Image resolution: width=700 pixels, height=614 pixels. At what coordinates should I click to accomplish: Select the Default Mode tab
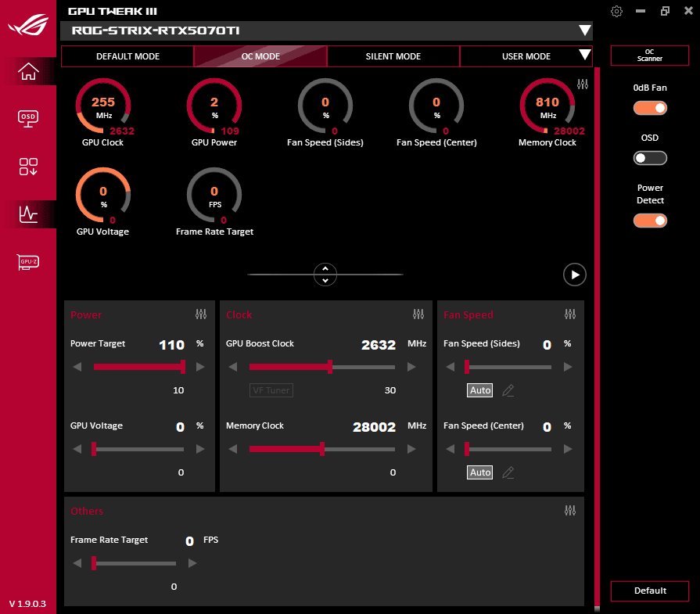click(127, 56)
